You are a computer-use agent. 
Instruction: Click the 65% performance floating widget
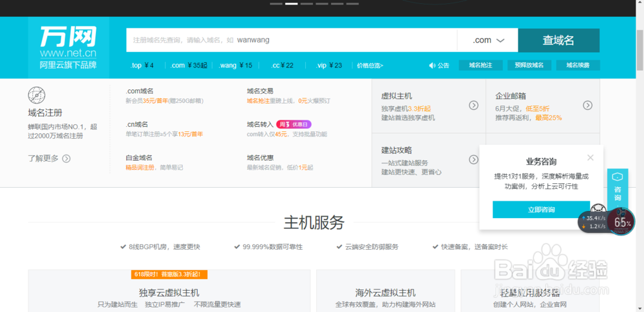pyautogui.click(x=621, y=222)
